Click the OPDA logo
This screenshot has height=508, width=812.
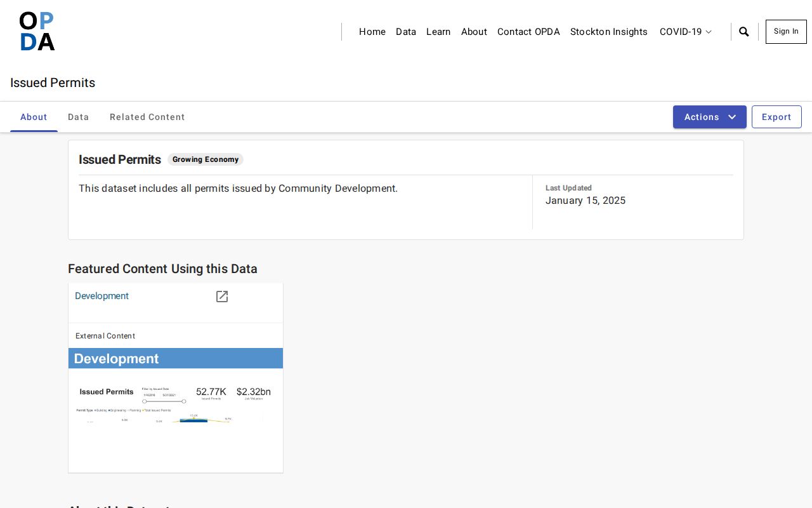[37, 31]
